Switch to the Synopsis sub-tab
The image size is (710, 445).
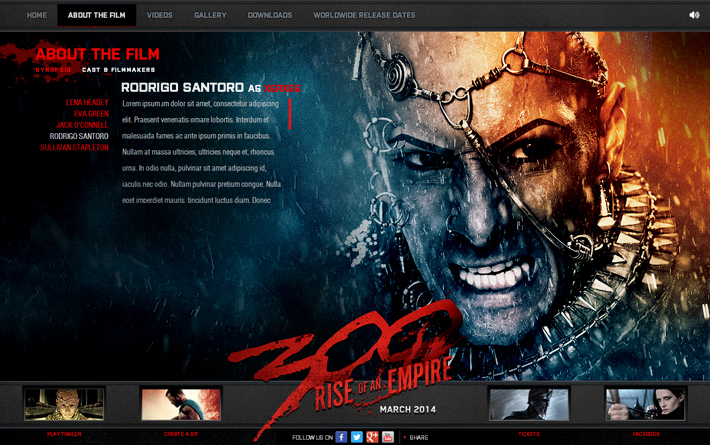(x=53, y=70)
